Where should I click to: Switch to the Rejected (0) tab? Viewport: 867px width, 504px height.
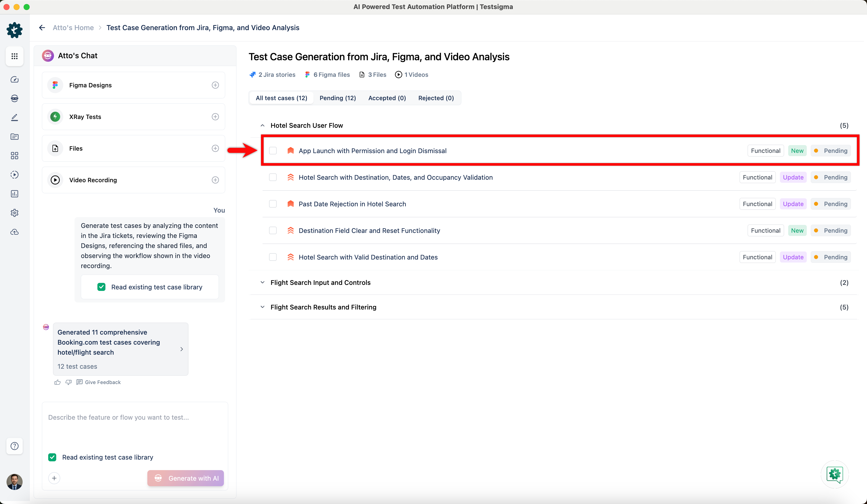[436, 98]
